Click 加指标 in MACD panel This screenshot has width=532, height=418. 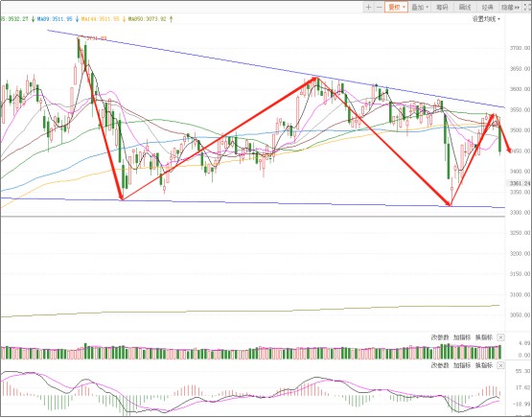(x=462, y=365)
